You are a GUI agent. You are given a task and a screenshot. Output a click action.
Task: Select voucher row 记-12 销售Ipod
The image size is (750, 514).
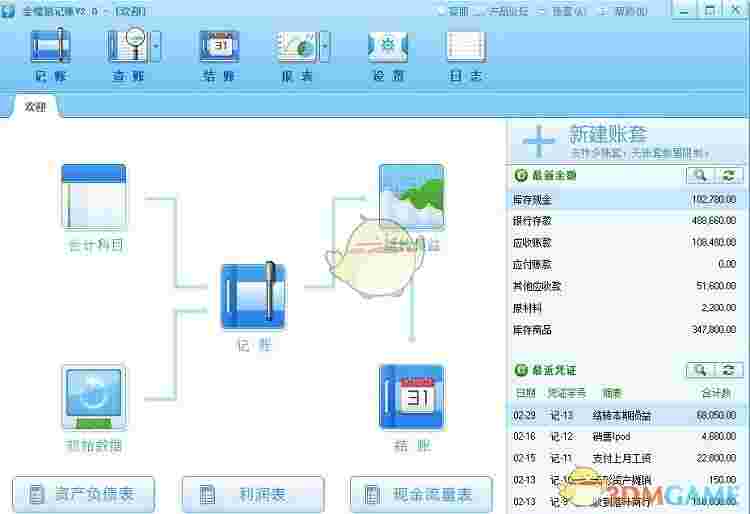click(x=626, y=437)
